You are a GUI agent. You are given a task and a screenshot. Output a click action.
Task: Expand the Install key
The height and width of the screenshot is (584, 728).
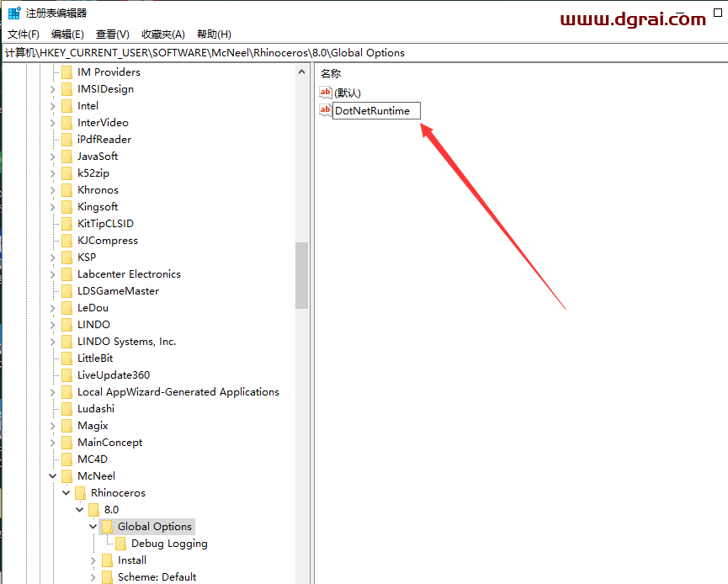point(93,560)
